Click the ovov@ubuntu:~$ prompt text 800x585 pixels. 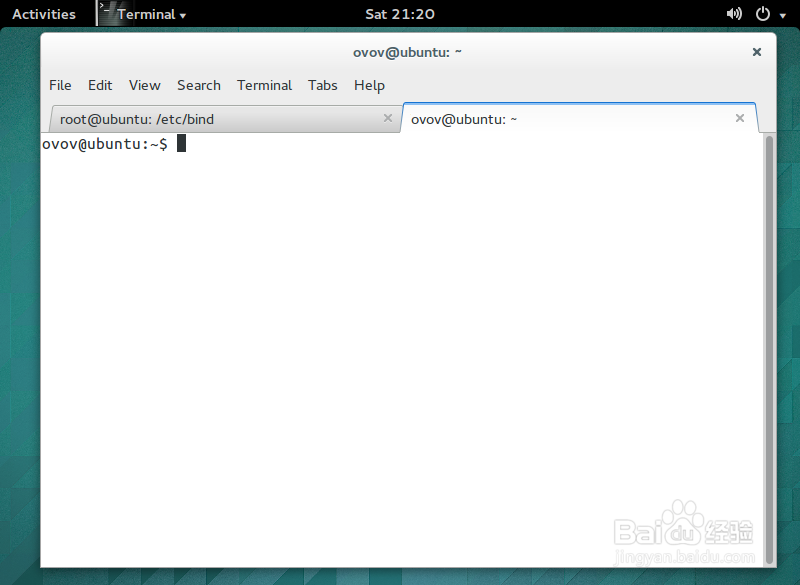[x=105, y=144]
